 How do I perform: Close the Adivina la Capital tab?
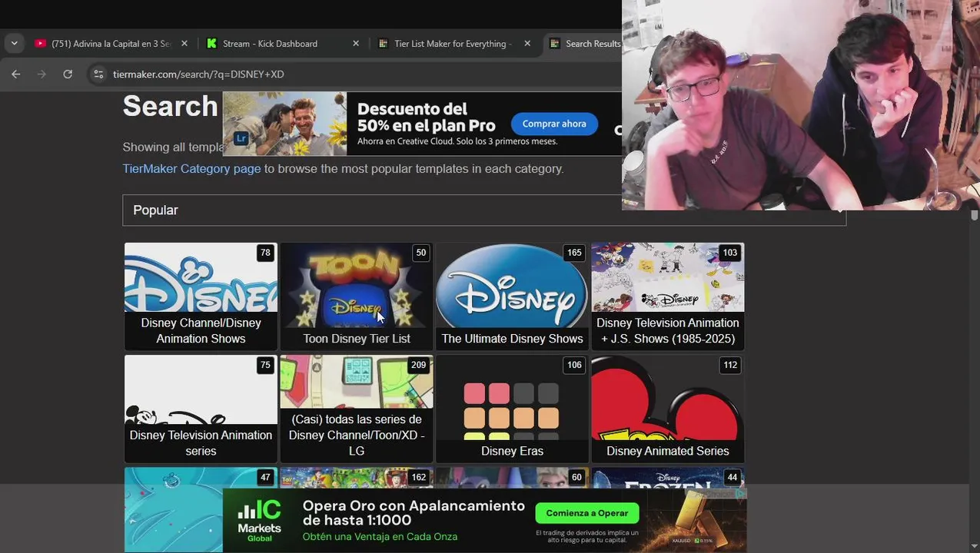tap(184, 44)
